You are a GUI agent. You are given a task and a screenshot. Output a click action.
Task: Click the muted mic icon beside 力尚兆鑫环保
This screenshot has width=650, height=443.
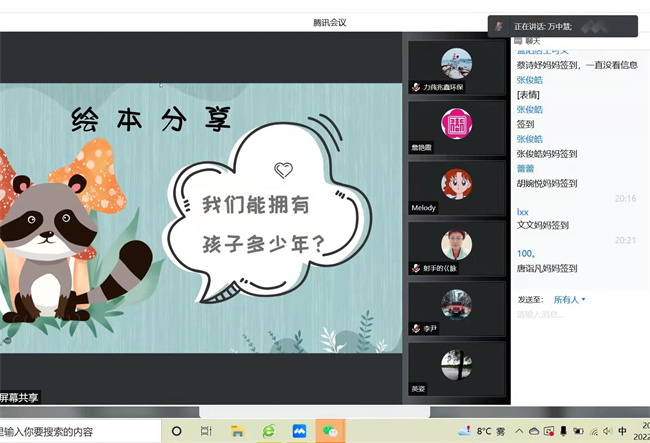[415, 88]
